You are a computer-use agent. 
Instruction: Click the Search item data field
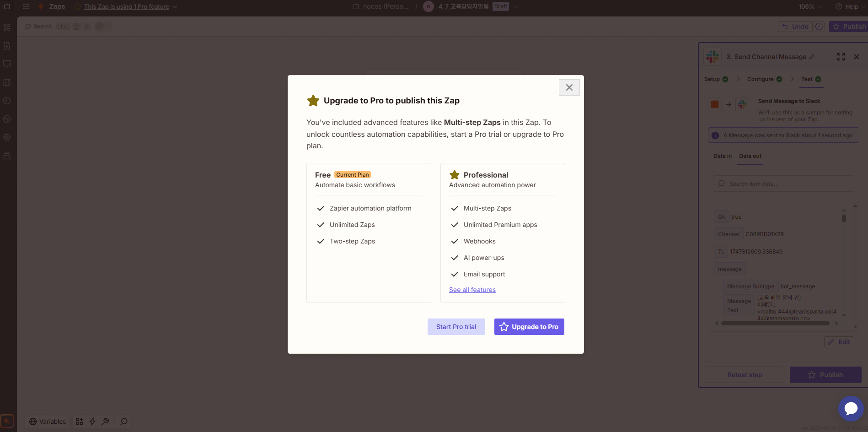pos(783,184)
